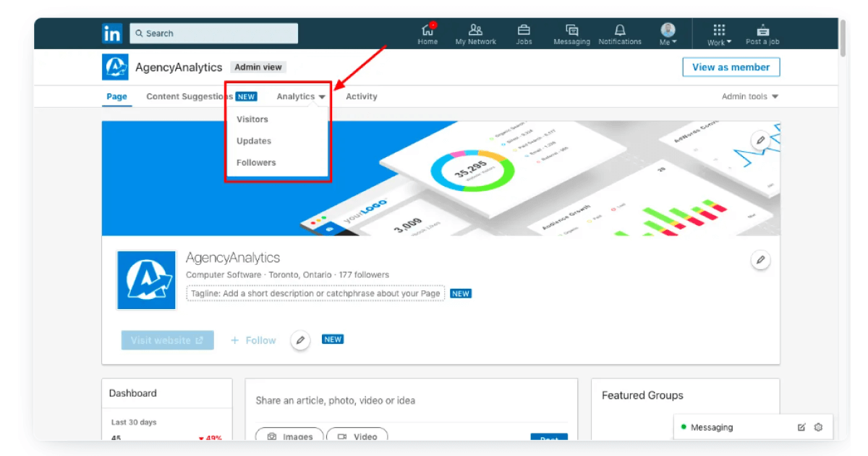Switch to the Activity tab
The height and width of the screenshot is (456, 868).
tap(361, 96)
